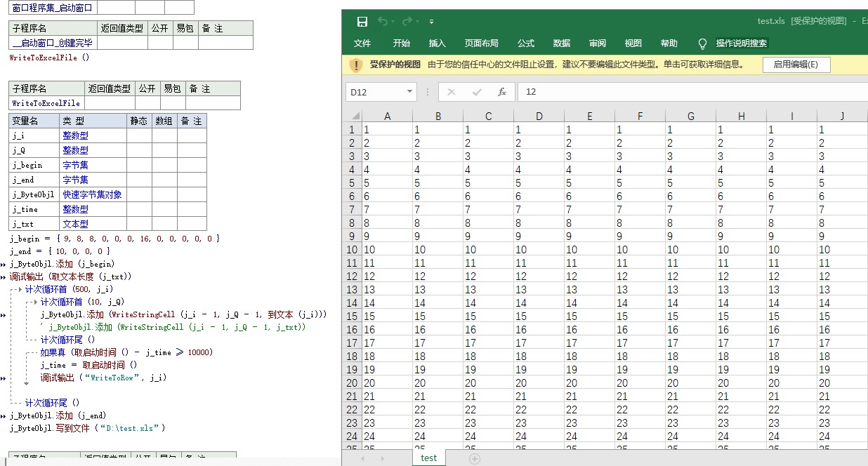Click the 调试输出 (“WriteToRow”, j_i) line
Image resolution: width=868 pixels, height=466 pixels.
tap(103, 378)
